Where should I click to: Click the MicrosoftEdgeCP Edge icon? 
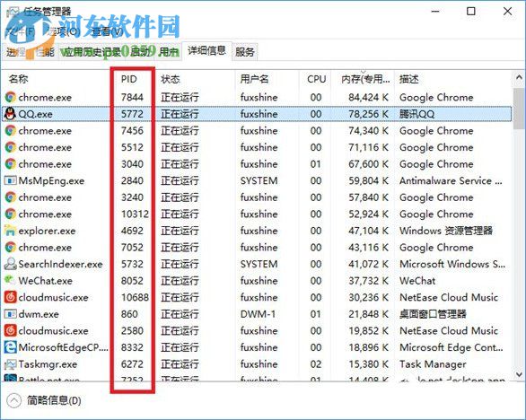[11, 347]
